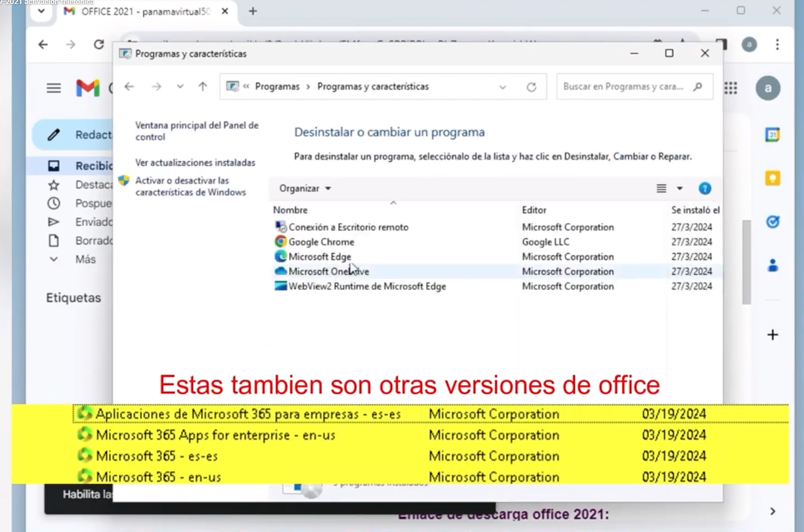
Task: Select WebView2 Runtime de Microsoft Edge
Action: point(496,286)
